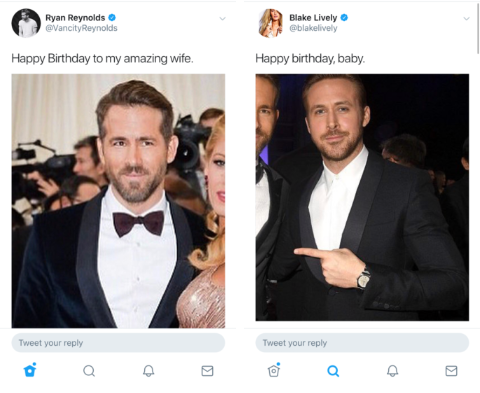Select highlighted search icon in right panel

pos(333,371)
